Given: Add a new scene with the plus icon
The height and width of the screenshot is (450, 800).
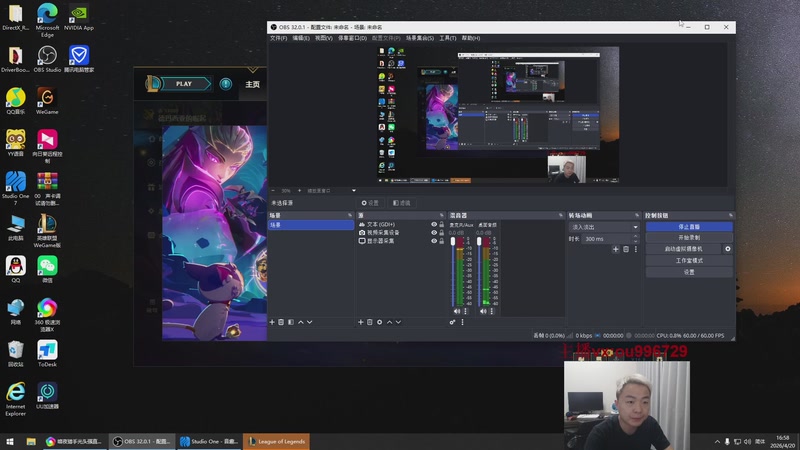Looking at the screenshot, I should tap(272, 322).
